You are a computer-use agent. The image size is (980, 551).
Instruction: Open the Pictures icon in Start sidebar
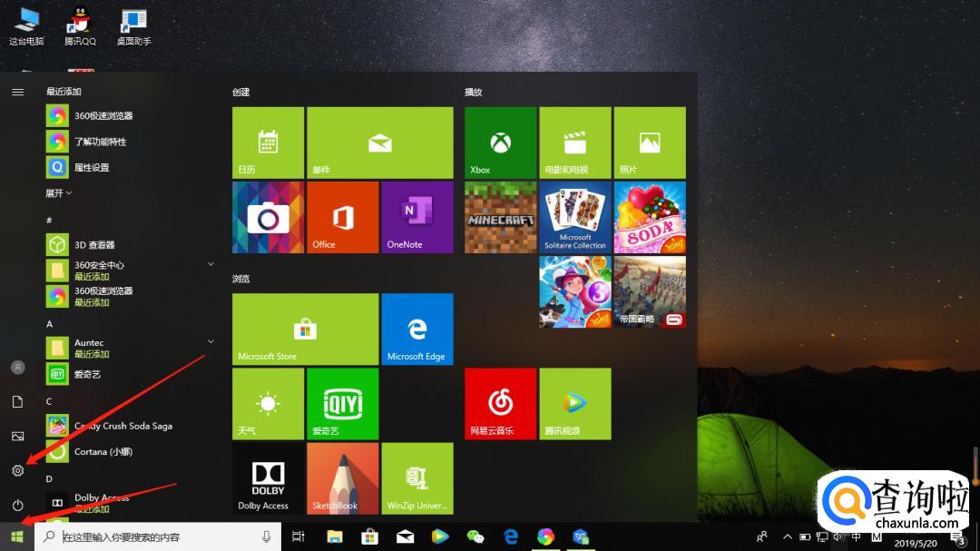pyautogui.click(x=17, y=436)
